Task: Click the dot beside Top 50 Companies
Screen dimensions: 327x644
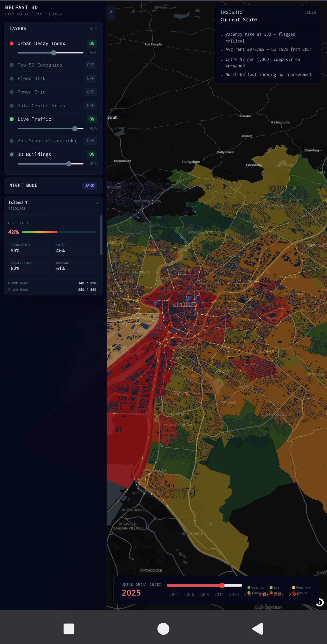Action: coord(12,65)
